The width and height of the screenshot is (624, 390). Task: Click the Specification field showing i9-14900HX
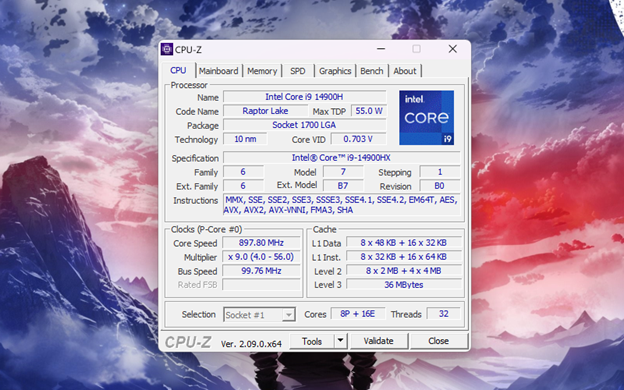[x=341, y=158]
